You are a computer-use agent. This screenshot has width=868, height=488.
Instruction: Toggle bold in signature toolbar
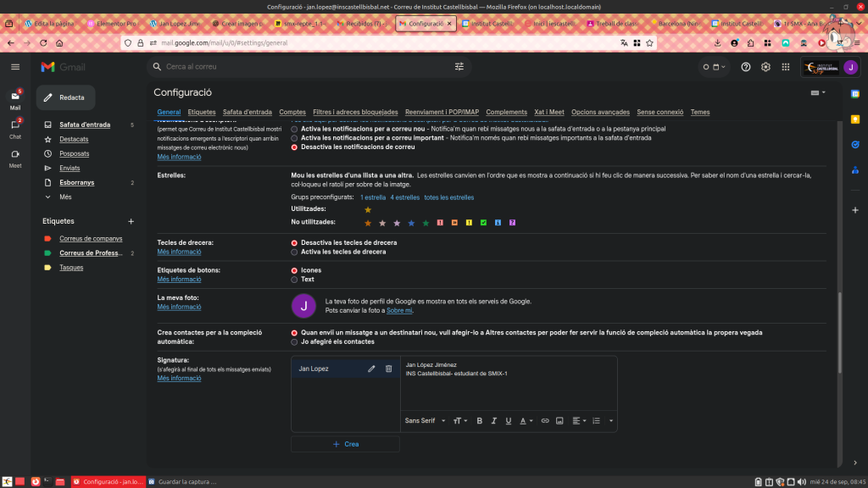[x=479, y=420]
